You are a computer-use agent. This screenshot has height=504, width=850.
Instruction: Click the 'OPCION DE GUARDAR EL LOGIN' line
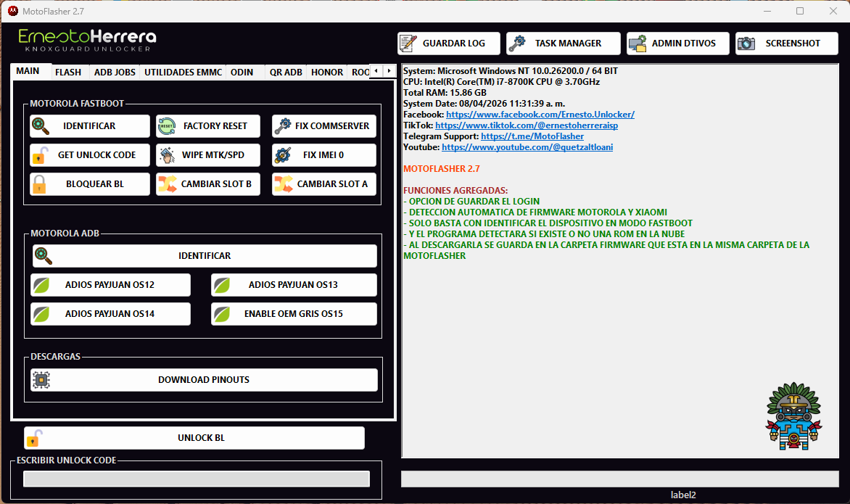pyautogui.click(x=471, y=201)
